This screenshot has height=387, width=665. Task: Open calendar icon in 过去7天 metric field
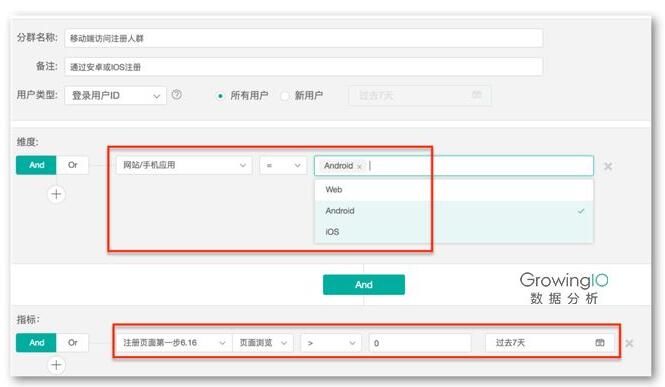pos(600,342)
